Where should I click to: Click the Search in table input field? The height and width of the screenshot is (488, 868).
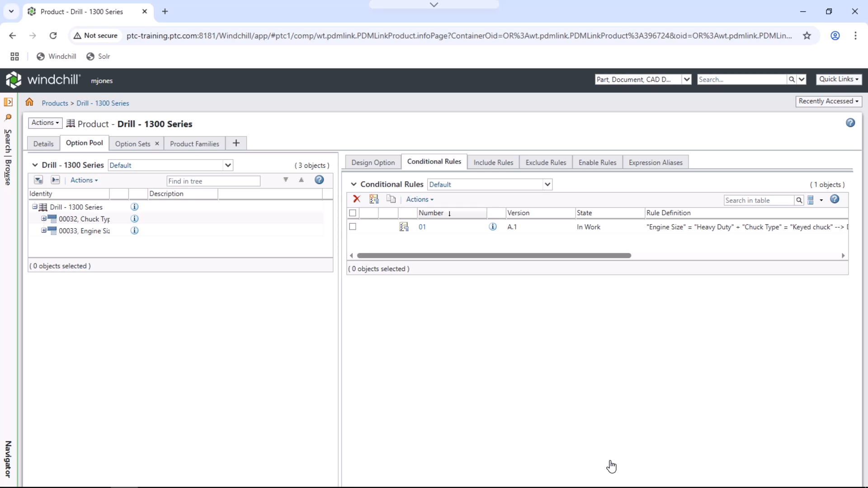coord(759,200)
